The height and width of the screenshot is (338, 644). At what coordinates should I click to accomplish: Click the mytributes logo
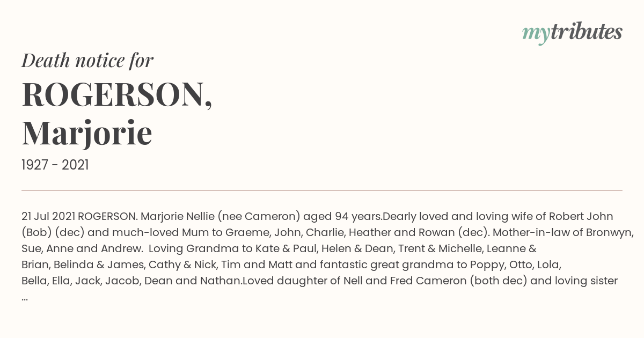(572, 33)
